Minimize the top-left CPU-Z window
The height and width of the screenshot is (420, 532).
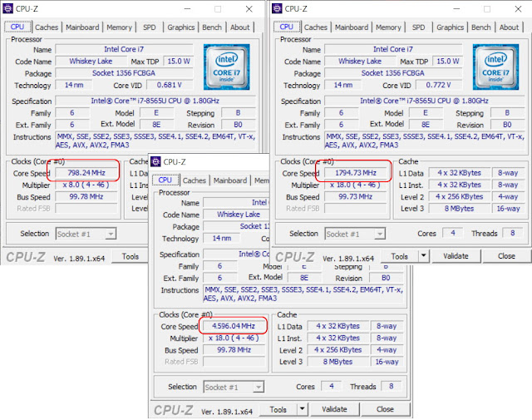[x=187, y=9]
